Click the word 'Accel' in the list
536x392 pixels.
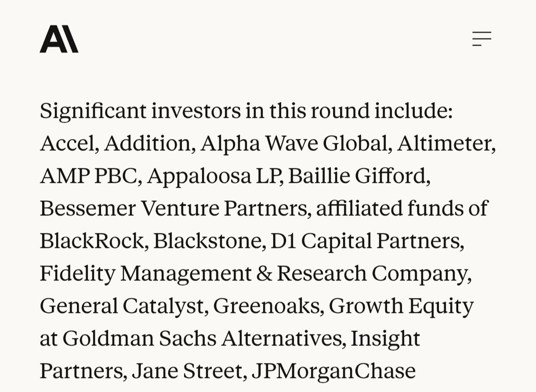click(68, 143)
